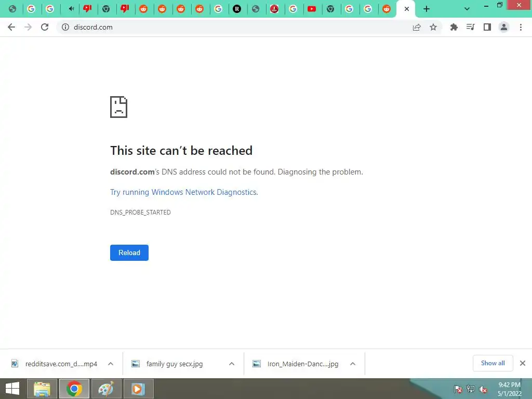
Task: Click the muted volume tray icon
Action: tap(483, 389)
